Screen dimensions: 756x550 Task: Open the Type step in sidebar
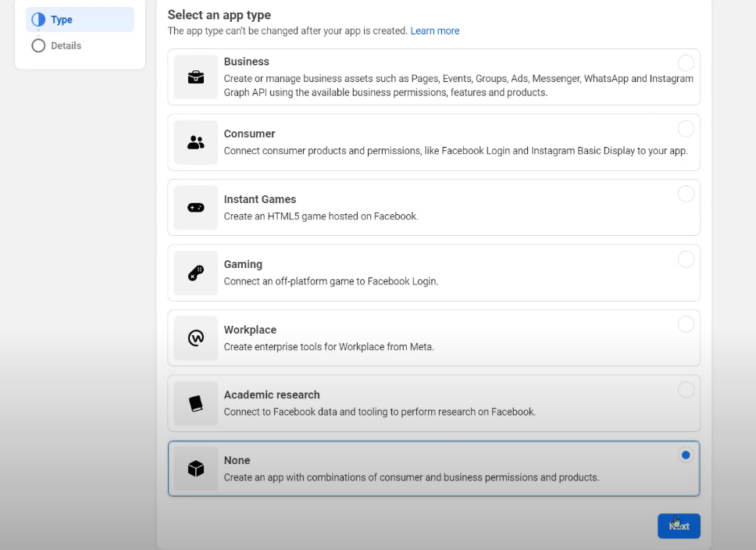[80, 20]
